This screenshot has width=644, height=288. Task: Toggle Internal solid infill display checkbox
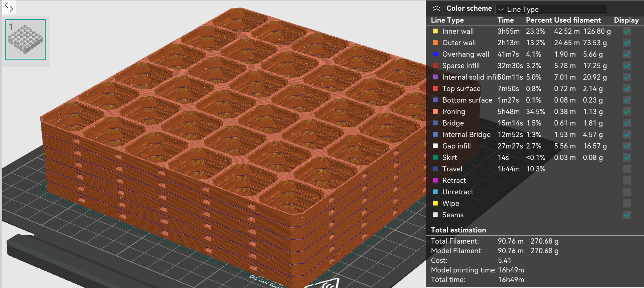click(x=627, y=77)
